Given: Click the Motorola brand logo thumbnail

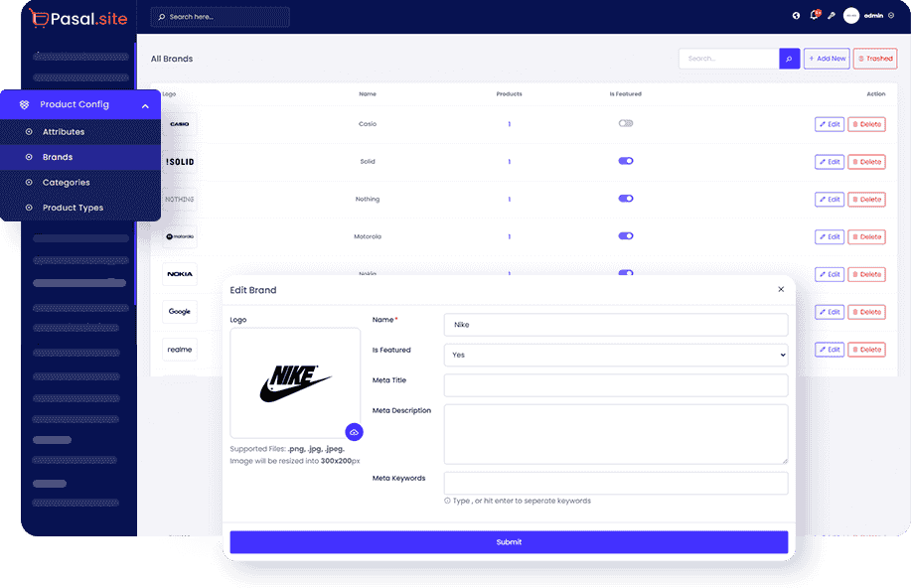Looking at the screenshot, I should [x=180, y=236].
